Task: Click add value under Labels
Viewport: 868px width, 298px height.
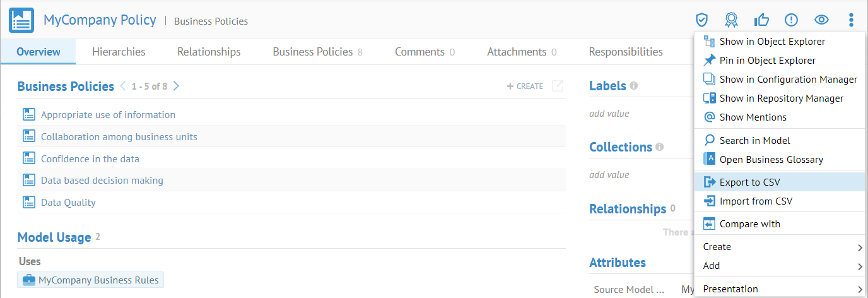Action: [609, 114]
